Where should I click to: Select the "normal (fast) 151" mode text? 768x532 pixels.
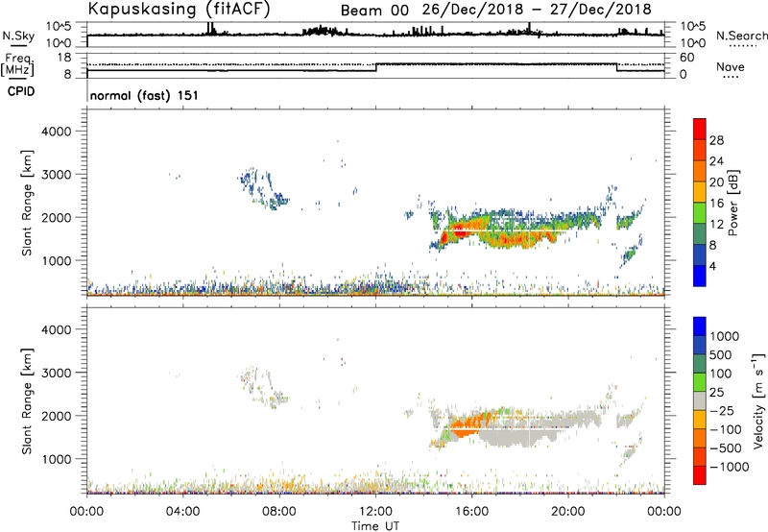[144, 95]
